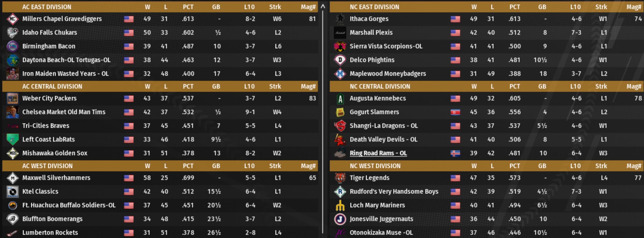Click the Ktel Classics record logo
644x238 pixels.
[x=12, y=192]
